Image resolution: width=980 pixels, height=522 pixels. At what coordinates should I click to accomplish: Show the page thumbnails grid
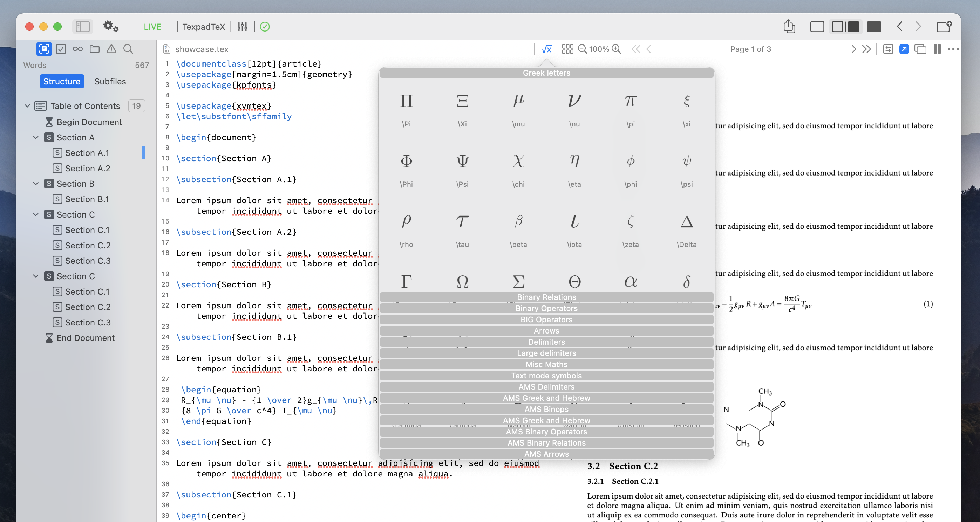pyautogui.click(x=567, y=49)
